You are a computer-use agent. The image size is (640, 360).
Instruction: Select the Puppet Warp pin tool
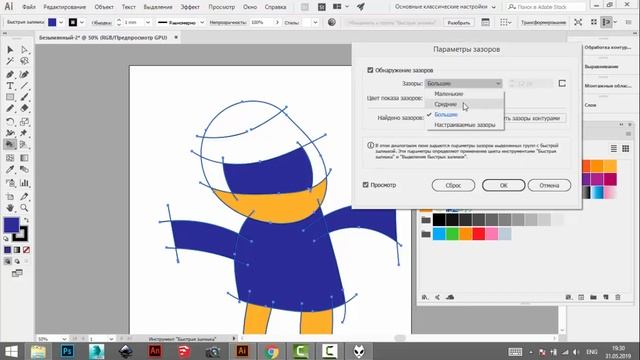click(24, 133)
